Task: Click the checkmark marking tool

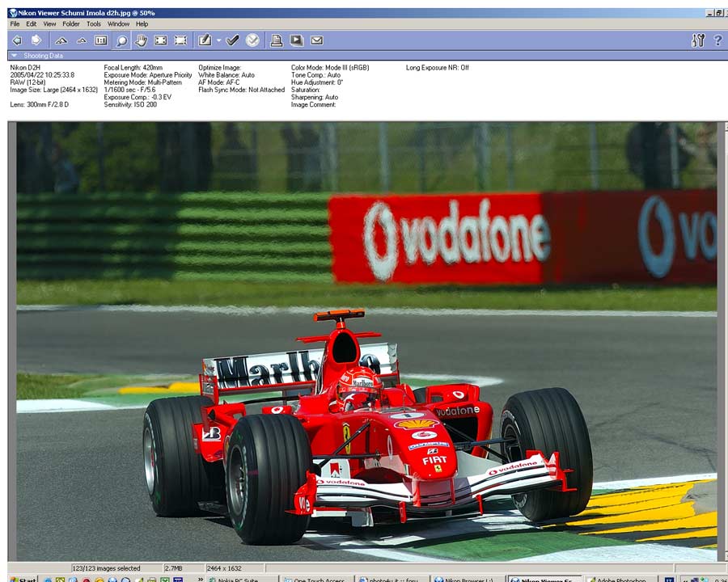Action: pos(234,40)
